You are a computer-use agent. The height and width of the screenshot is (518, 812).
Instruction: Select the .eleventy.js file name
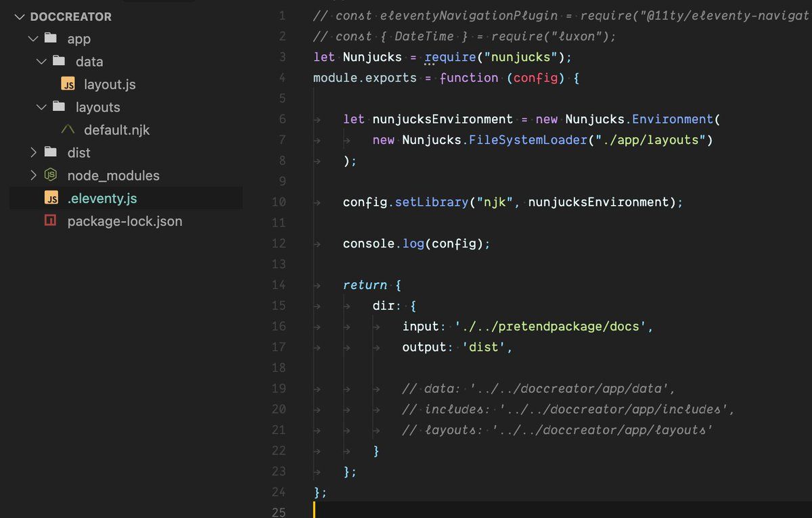pyautogui.click(x=102, y=198)
